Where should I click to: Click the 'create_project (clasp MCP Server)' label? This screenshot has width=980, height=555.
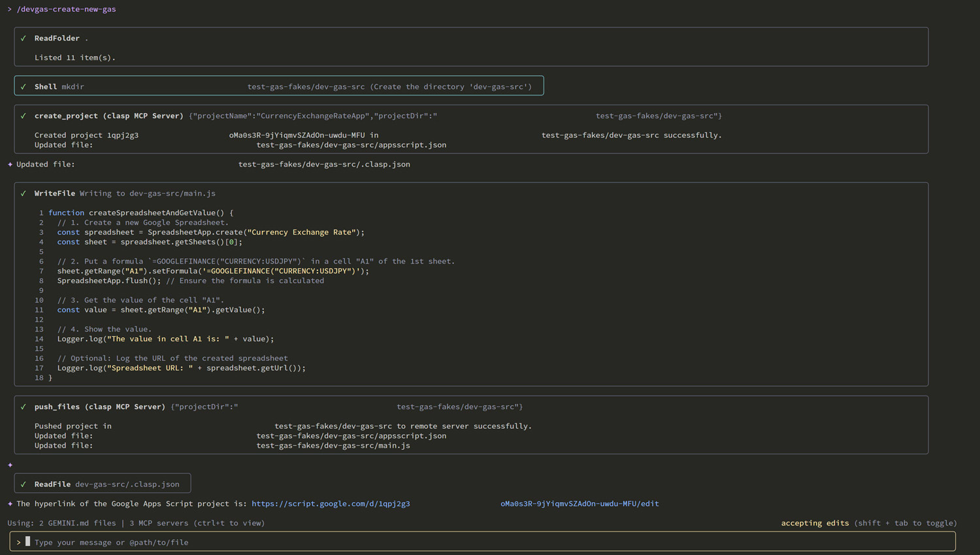coord(108,116)
